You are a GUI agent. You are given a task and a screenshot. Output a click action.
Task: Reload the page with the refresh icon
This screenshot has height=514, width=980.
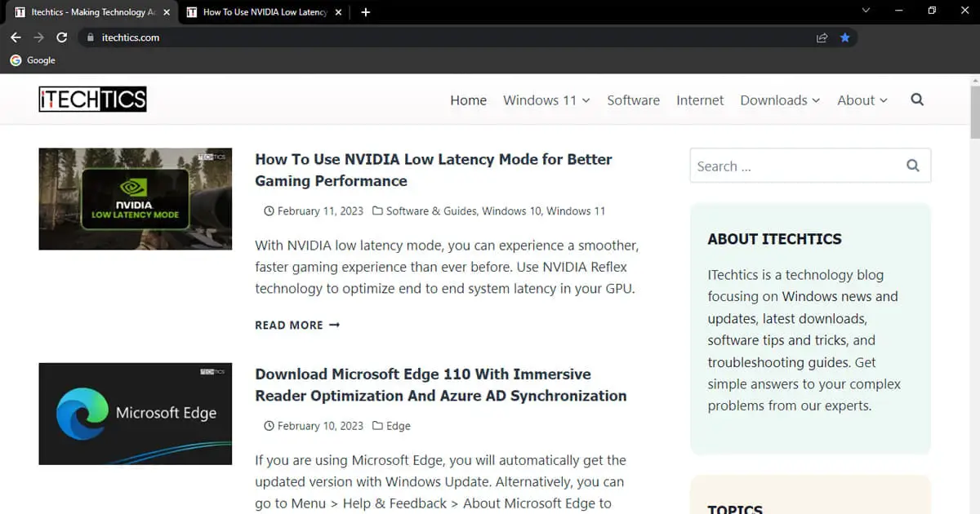click(61, 38)
